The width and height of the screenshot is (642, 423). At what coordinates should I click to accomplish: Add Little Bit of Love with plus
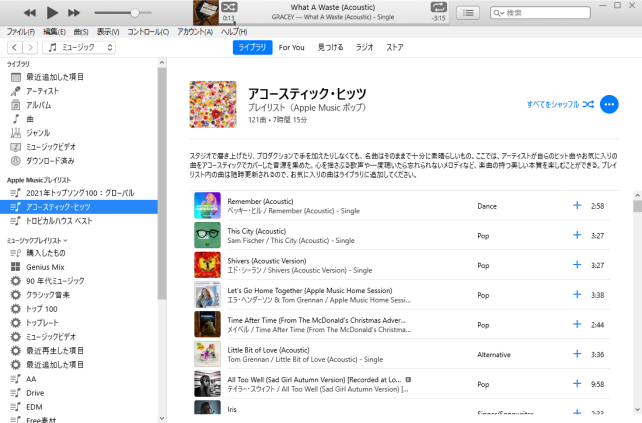[x=577, y=353]
